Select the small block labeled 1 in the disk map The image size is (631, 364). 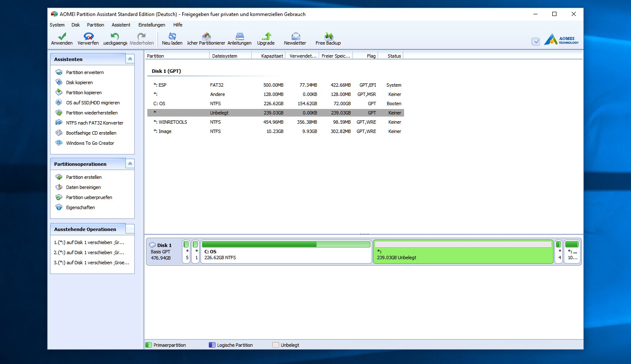coord(195,252)
